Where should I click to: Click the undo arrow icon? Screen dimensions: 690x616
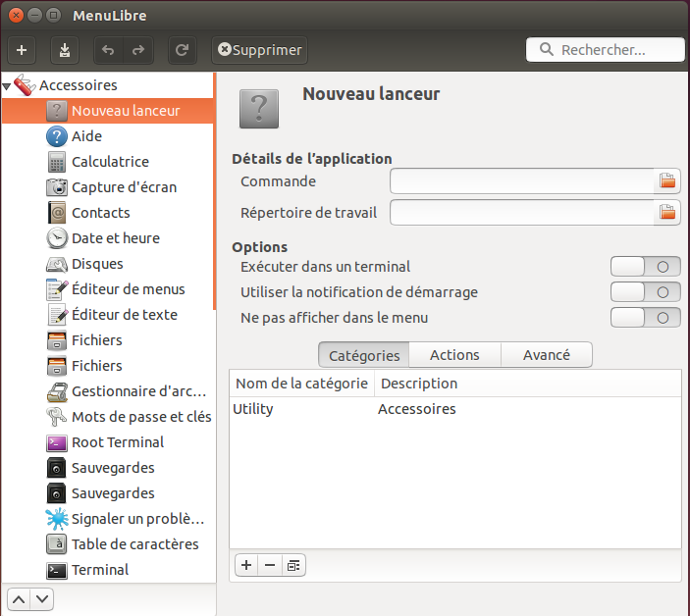(108, 50)
